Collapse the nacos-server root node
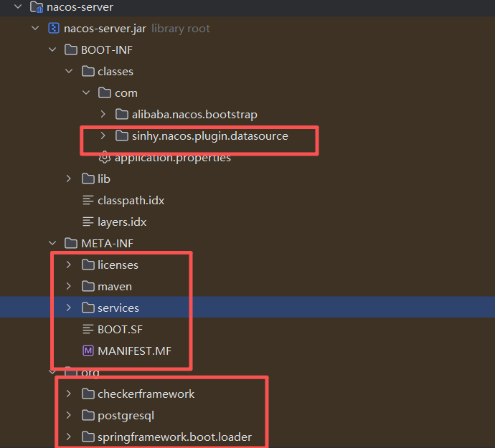495x448 pixels. pyautogui.click(x=18, y=6)
